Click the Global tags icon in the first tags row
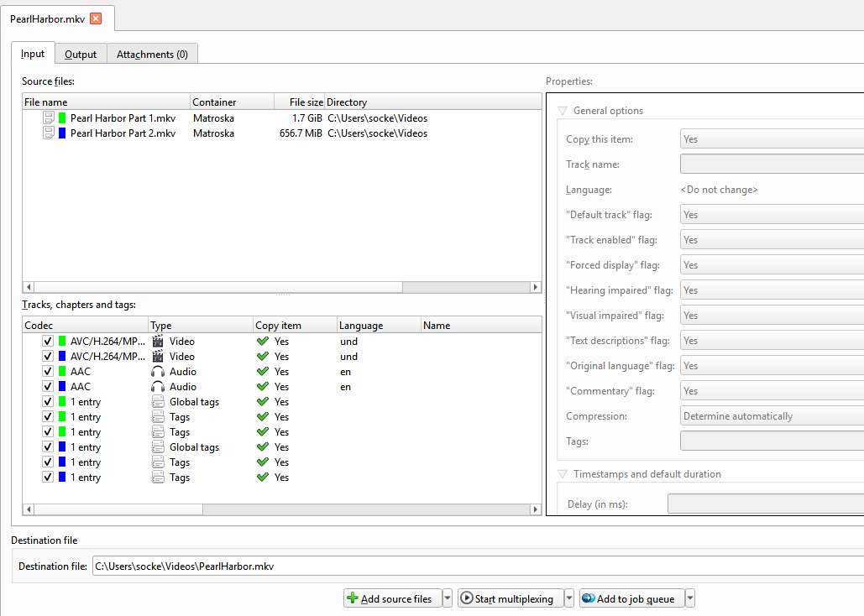Screen dimensions: 864x616 (158, 402)
